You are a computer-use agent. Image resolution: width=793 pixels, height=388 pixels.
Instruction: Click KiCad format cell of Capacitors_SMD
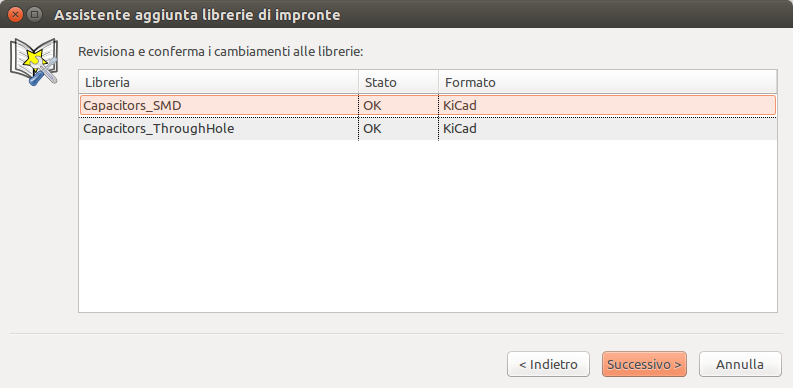click(x=460, y=106)
